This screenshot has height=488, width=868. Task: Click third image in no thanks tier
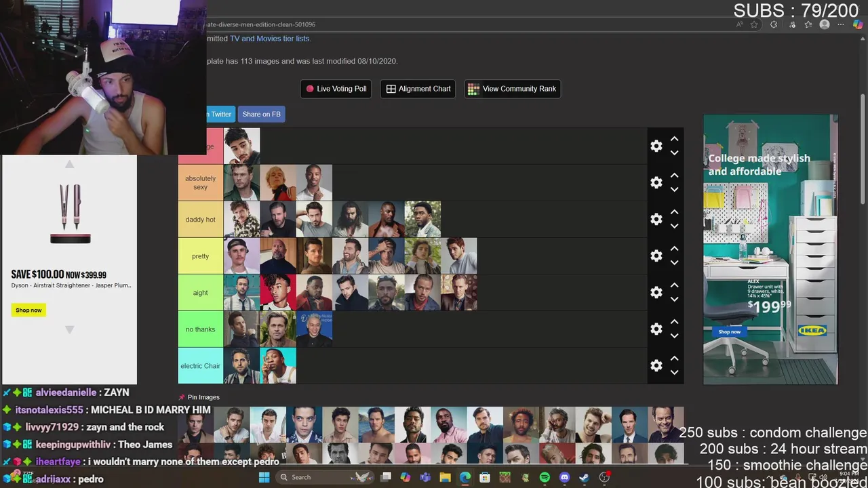314,329
